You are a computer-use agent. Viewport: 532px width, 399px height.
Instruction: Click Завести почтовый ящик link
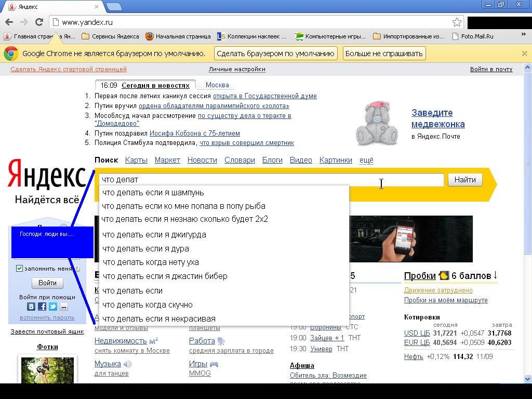click(x=47, y=331)
